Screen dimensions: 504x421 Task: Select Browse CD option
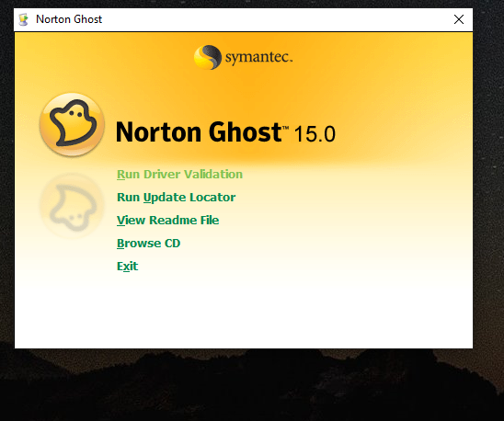click(148, 244)
